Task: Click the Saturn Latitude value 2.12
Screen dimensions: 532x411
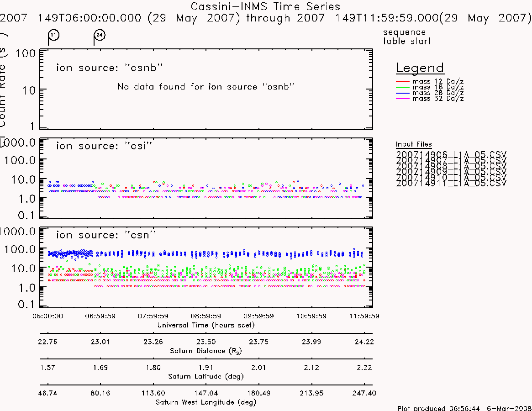Action: [311, 368]
